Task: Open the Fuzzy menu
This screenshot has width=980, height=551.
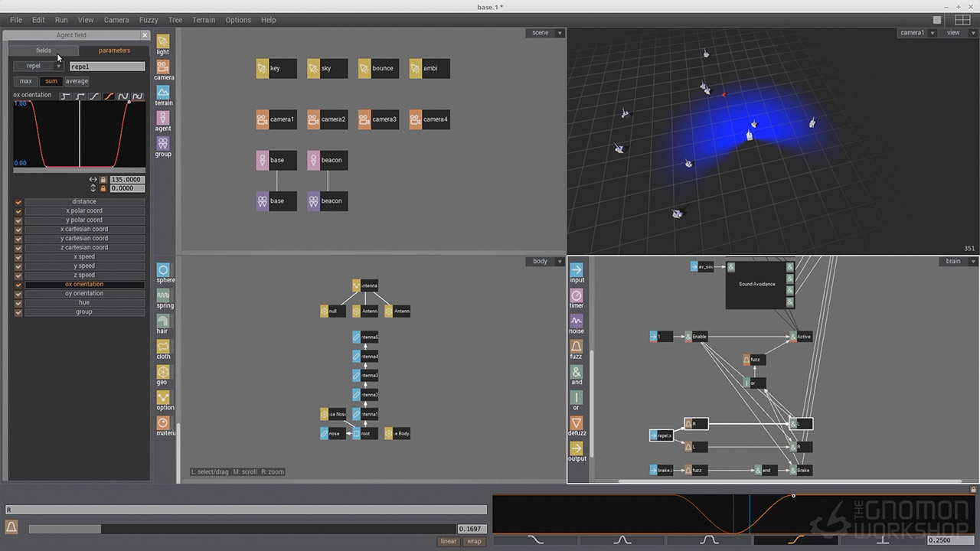Action: [x=149, y=20]
